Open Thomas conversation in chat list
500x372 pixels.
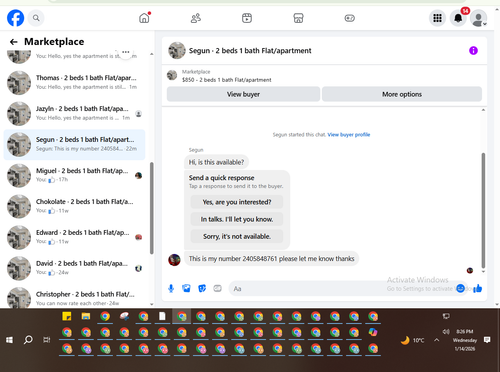tap(74, 82)
